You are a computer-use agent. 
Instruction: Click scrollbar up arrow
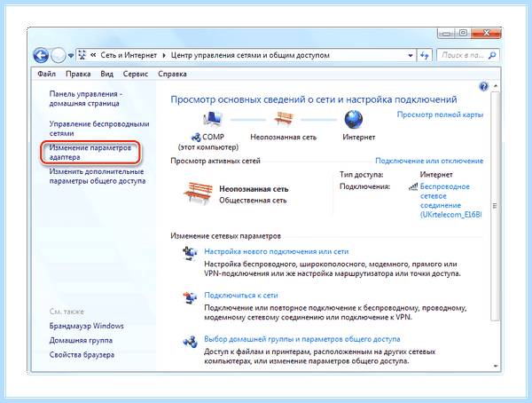pyautogui.click(x=496, y=86)
